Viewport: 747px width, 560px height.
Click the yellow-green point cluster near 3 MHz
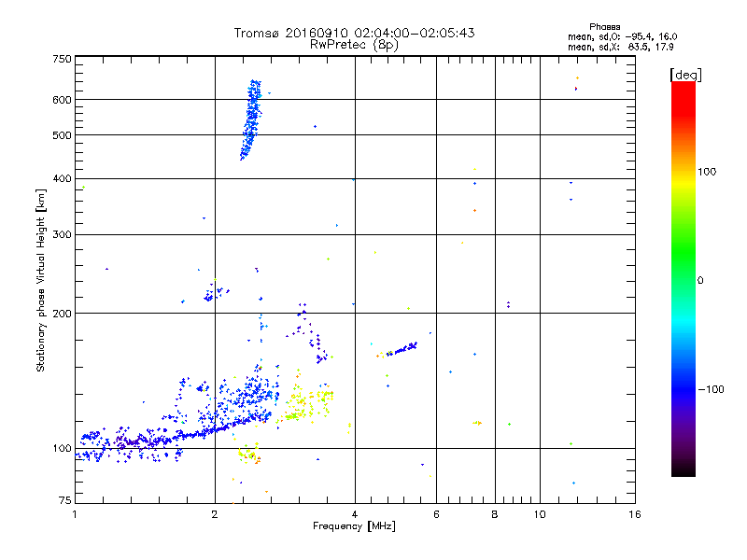[305, 399]
